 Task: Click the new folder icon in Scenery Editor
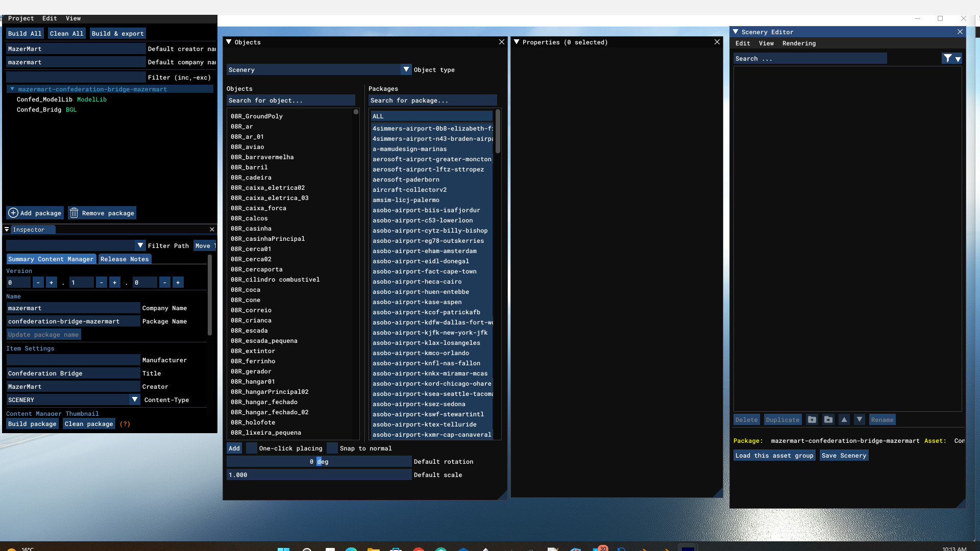(x=812, y=420)
